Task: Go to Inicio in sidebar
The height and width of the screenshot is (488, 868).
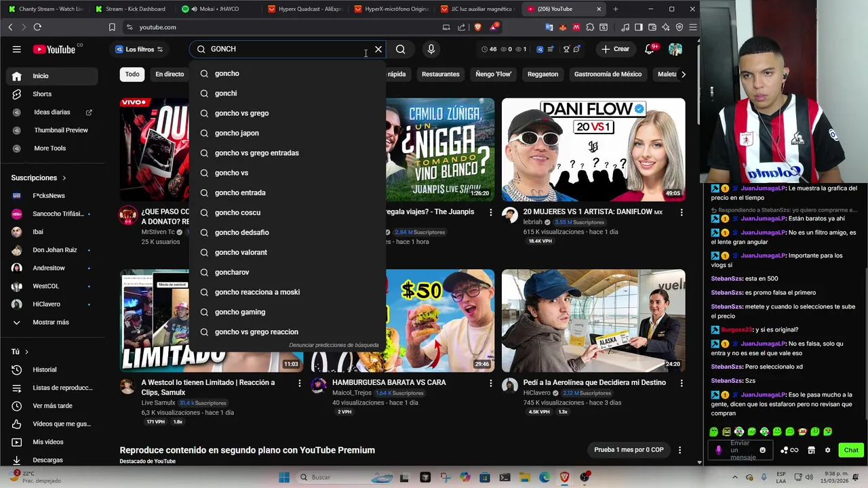Action: [52, 76]
